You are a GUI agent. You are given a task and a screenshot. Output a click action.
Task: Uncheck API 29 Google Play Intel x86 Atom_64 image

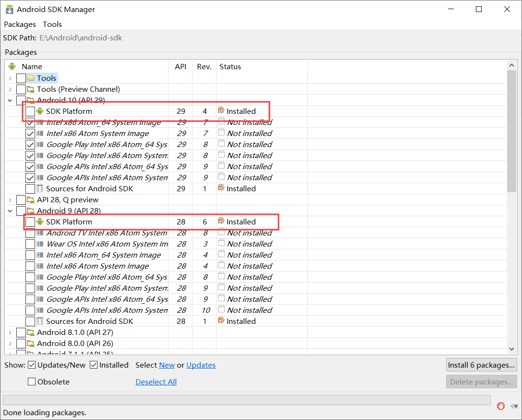pos(30,145)
